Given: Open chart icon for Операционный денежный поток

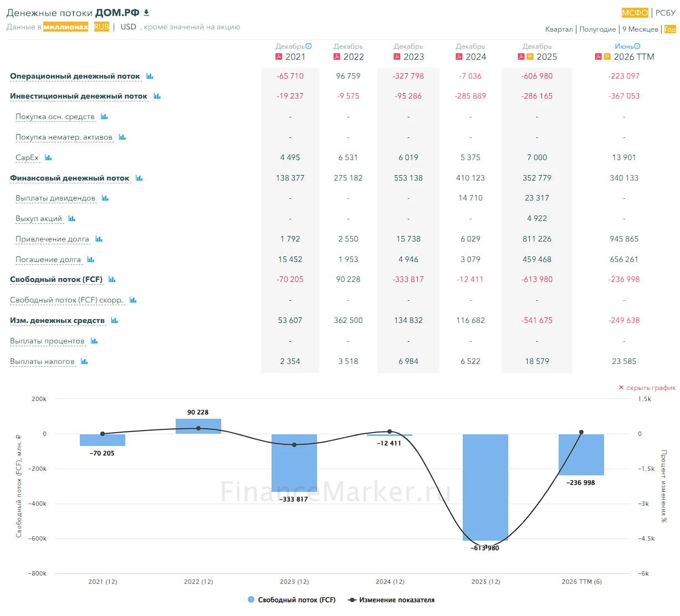Looking at the screenshot, I should 150,76.
